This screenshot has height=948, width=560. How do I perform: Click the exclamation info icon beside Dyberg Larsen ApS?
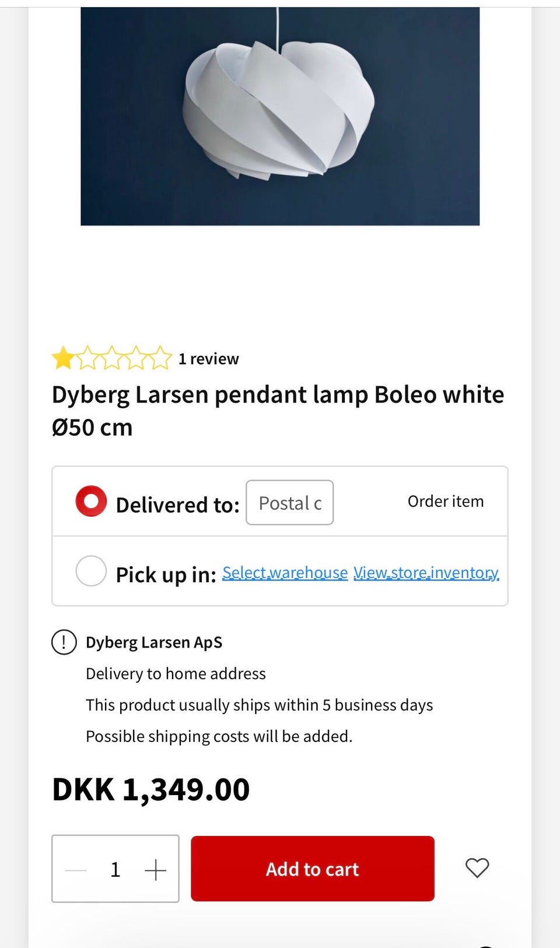click(x=64, y=642)
